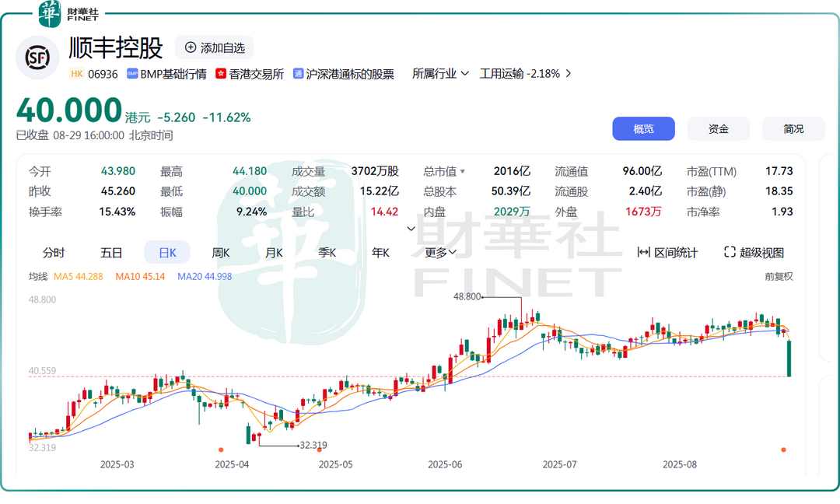The height and width of the screenshot is (504, 840).
Task: Open 区间统计 range statistics
Action: [x=667, y=252]
